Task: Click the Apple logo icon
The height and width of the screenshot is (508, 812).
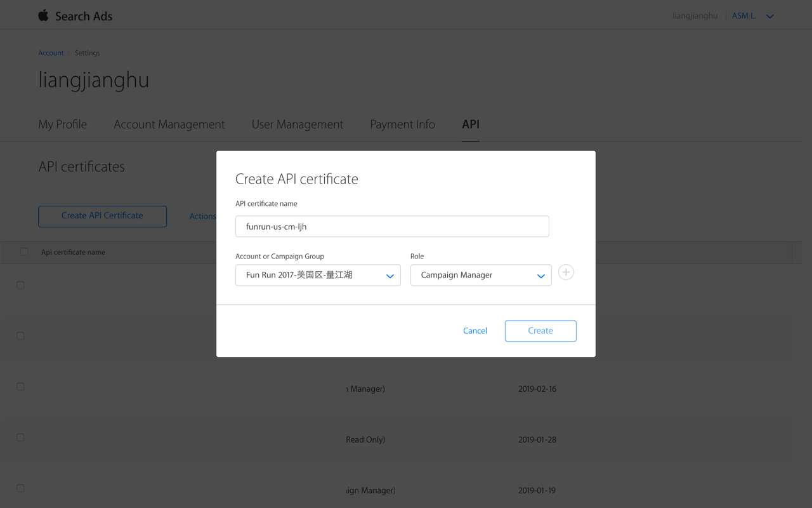Action: click(x=43, y=15)
